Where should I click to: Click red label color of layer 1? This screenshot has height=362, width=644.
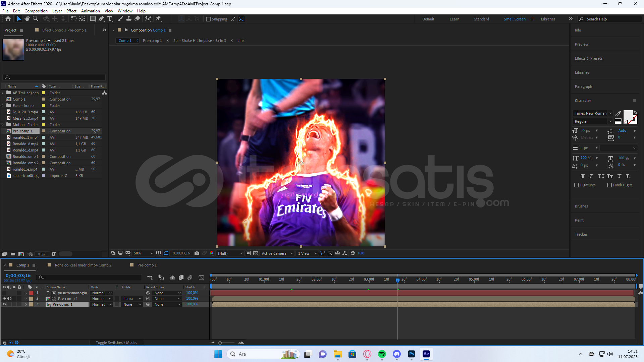click(x=31, y=293)
